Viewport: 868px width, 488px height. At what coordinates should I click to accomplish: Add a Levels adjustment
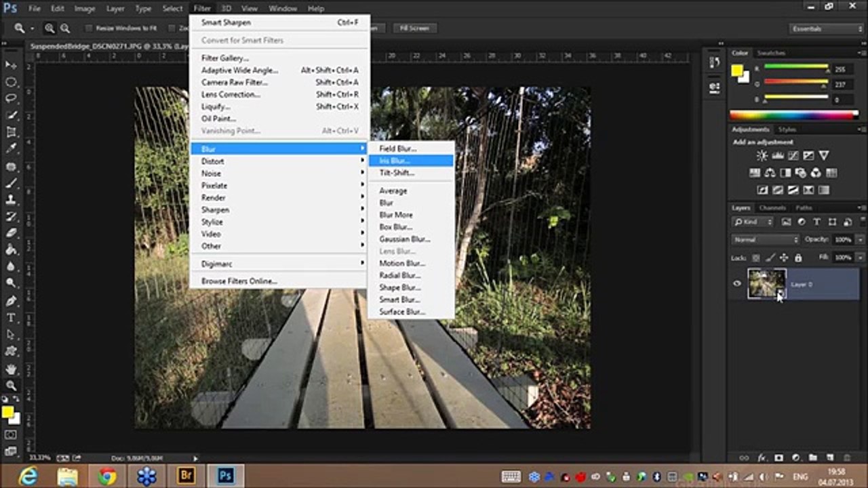(x=776, y=156)
